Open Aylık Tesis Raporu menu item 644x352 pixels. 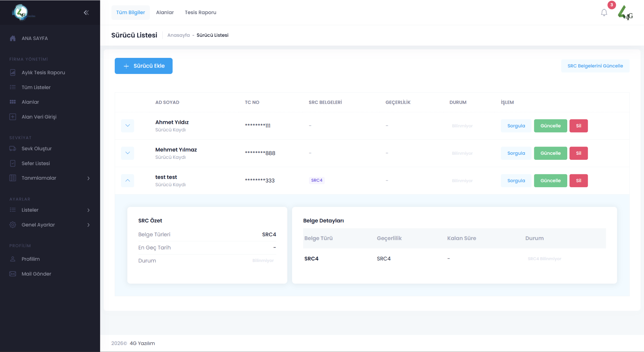pos(43,73)
